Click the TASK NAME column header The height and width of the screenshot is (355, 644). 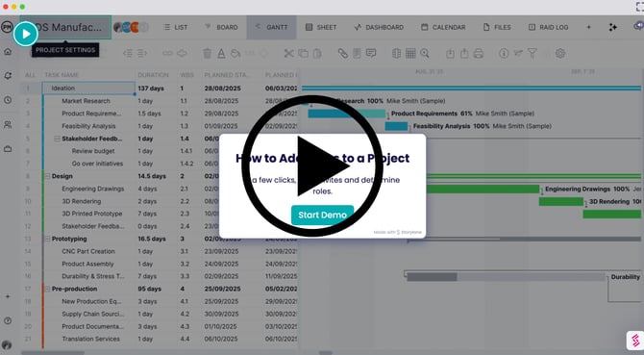point(62,75)
